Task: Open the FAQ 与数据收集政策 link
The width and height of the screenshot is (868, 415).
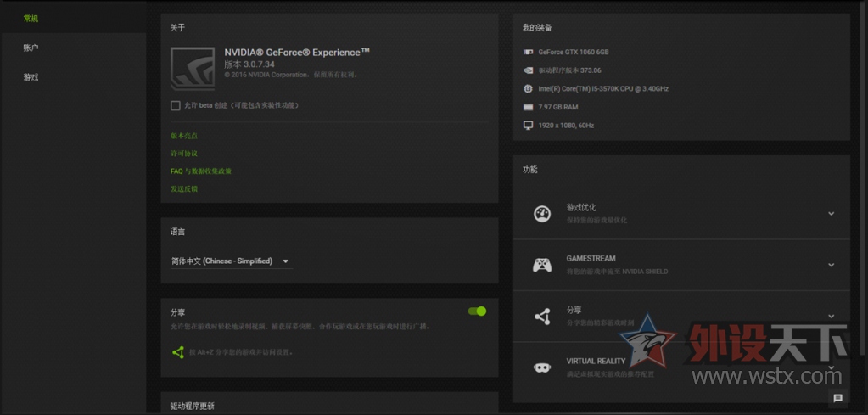Action: point(201,171)
